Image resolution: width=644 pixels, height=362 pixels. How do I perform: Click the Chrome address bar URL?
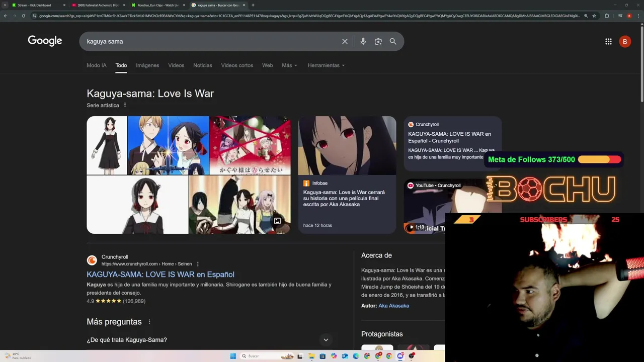[x=309, y=16]
